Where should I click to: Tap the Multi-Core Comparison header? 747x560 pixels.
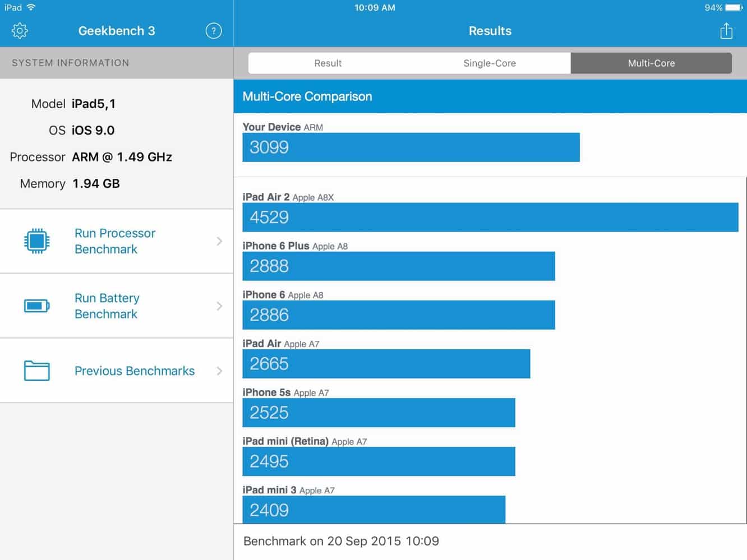(490, 96)
